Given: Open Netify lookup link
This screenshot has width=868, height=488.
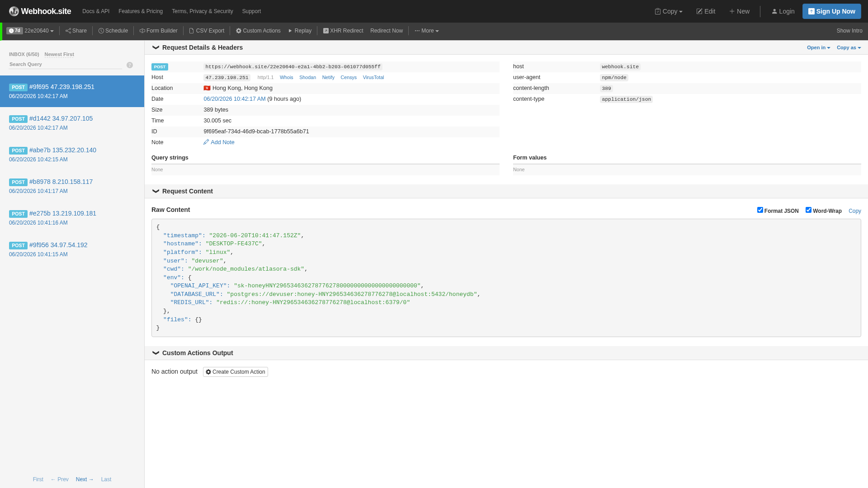Looking at the screenshot, I should (x=328, y=77).
